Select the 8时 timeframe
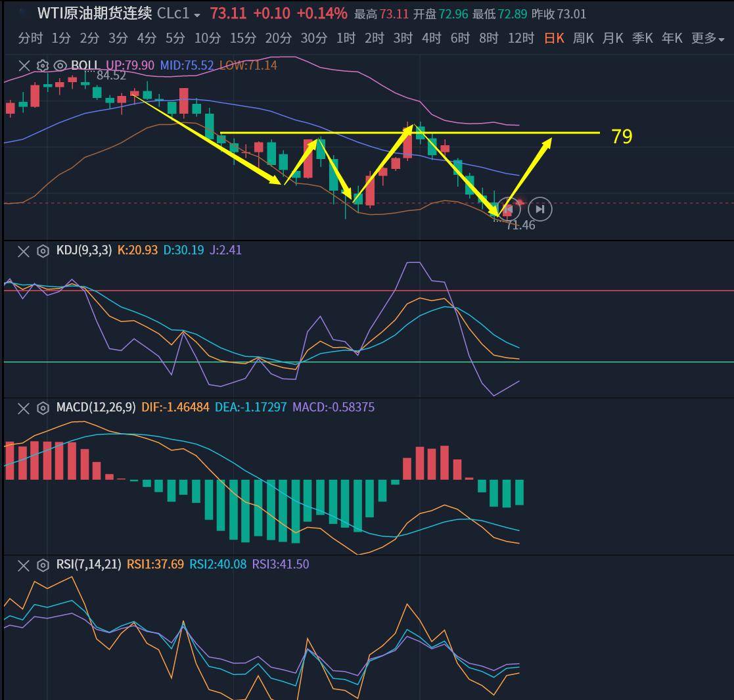The height and width of the screenshot is (700, 734). pyautogui.click(x=489, y=38)
